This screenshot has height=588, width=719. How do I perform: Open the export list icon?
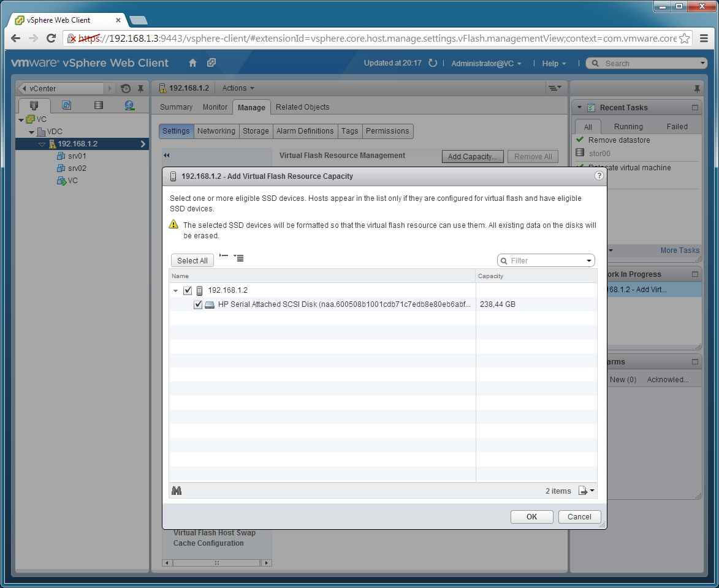pos(586,491)
